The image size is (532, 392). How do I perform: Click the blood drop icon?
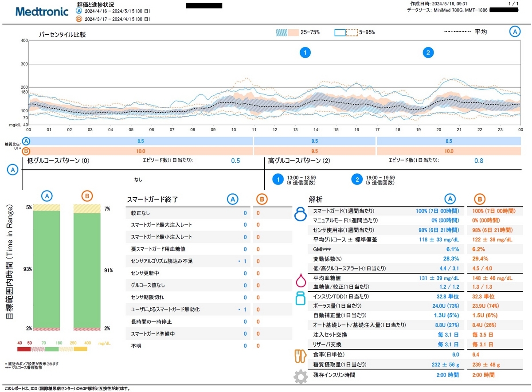301,281
